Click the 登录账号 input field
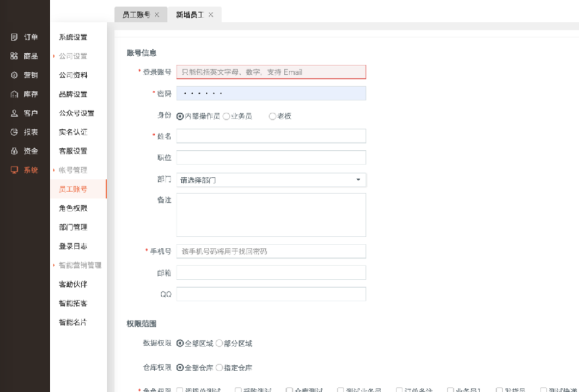This screenshot has width=579, height=392. (x=271, y=72)
